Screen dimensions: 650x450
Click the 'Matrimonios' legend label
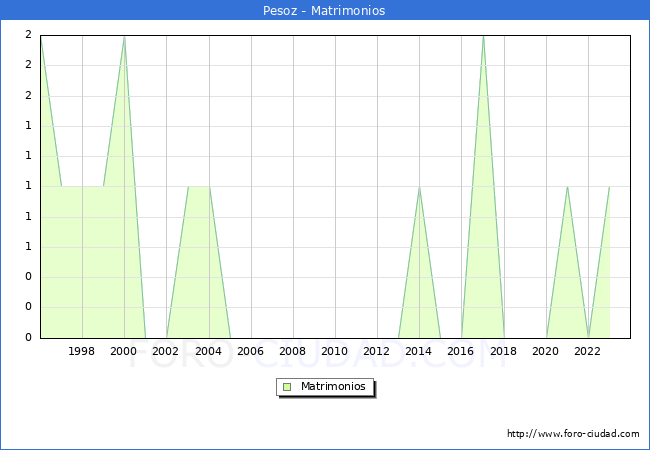coord(333,386)
